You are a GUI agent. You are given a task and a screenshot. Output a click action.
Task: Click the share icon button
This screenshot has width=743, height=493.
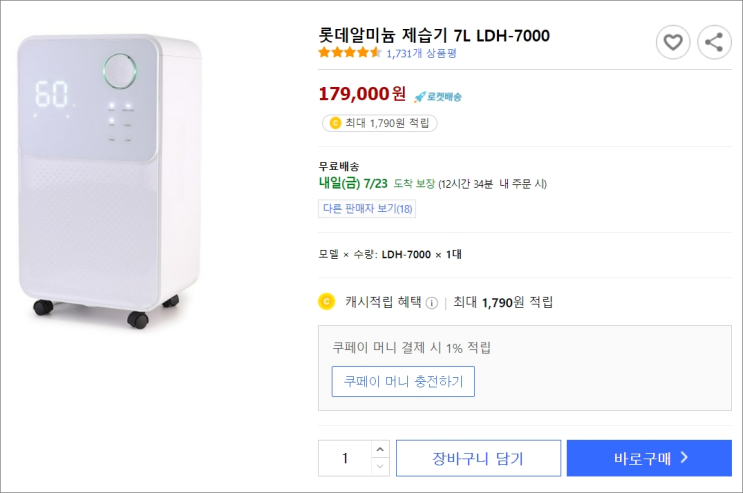[714, 42]
